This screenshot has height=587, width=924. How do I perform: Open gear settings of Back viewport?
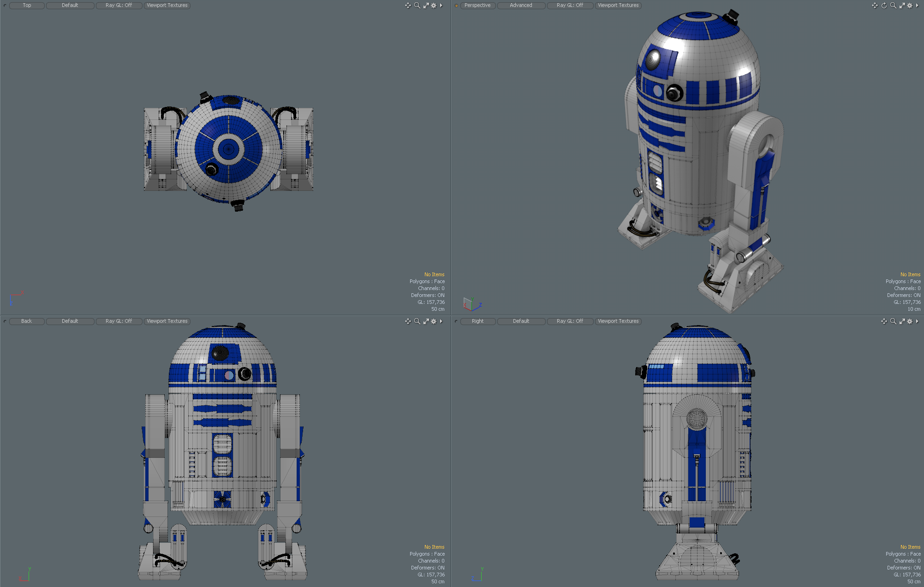tap(434, 321)
